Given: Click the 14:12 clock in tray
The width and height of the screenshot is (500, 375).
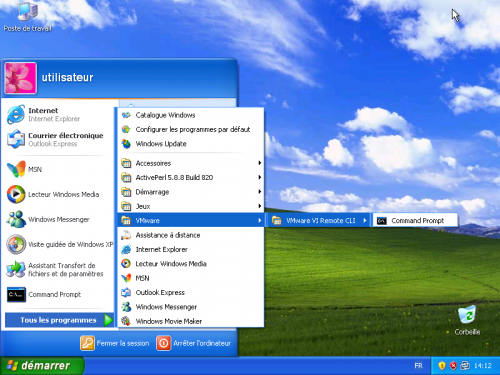Looking at the screenshot, I should coord(483,366).
